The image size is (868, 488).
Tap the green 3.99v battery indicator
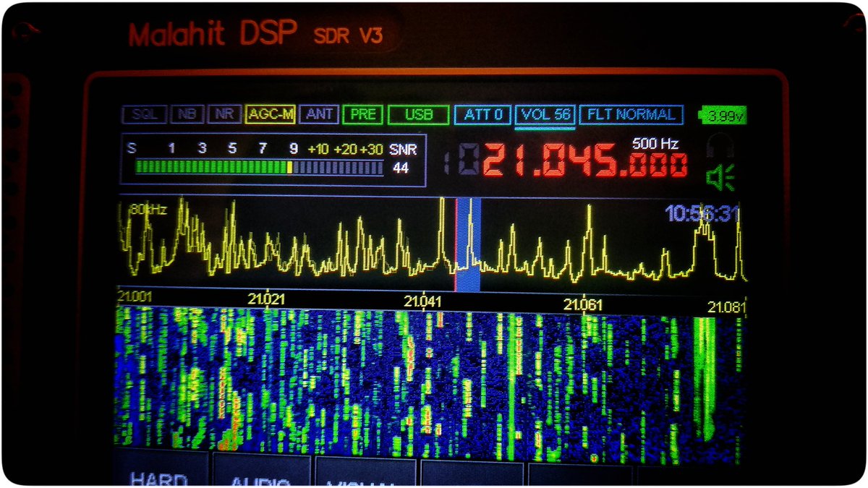723,115
